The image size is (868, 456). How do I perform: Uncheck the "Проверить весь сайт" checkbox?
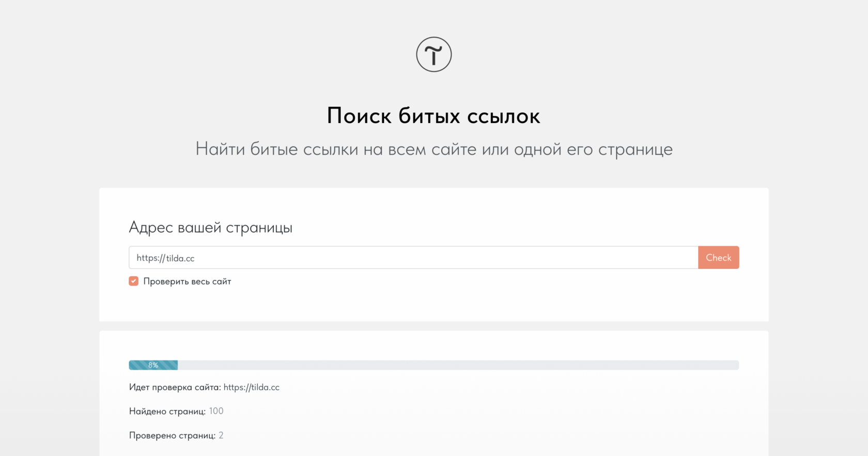(x=134, y=281)
